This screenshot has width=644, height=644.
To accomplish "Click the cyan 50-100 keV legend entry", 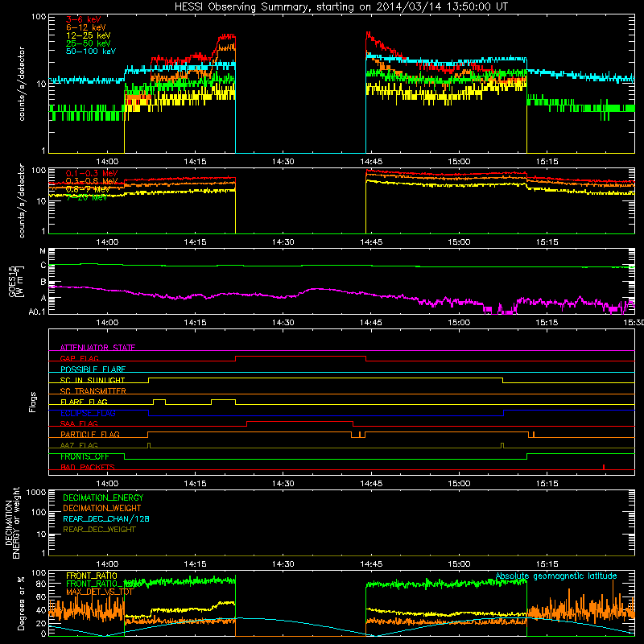I will pyautogui.click(x=91, y=52).
